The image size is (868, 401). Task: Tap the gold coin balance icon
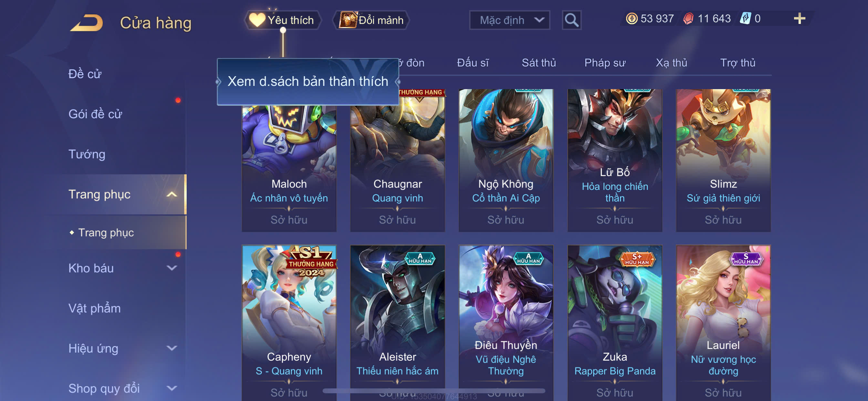tap(631, 18)
